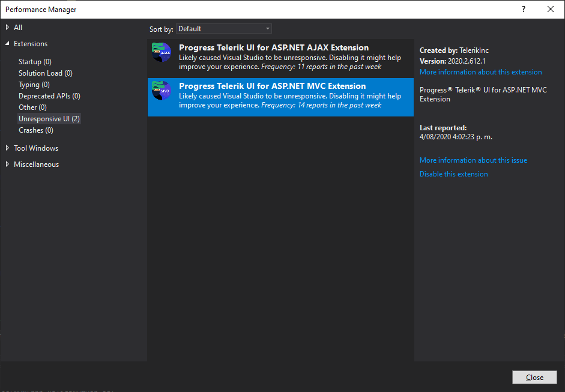Viewport: 565px width, 392px height.
Task: Click the Close button
Action: coord(534,377)
